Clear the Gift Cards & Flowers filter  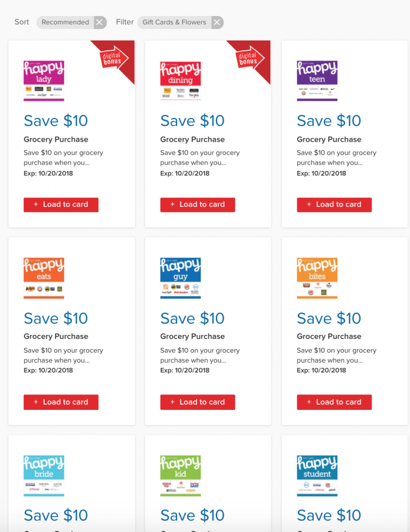pyautogui.click(x=217, y=22)
